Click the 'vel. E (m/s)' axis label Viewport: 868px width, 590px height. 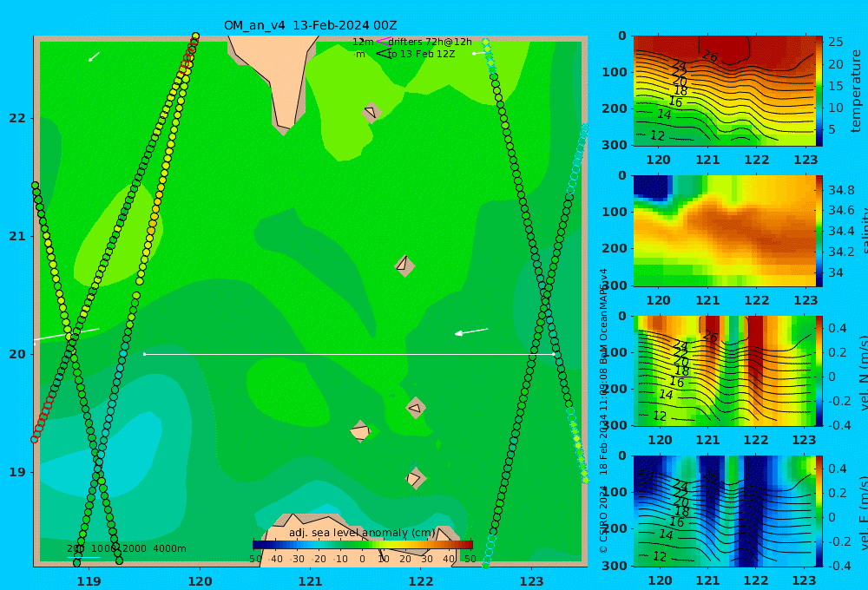863,513
